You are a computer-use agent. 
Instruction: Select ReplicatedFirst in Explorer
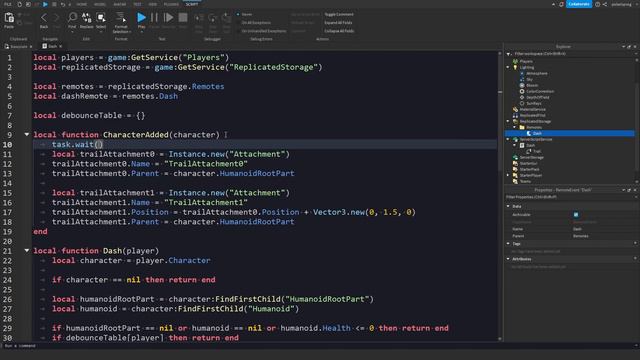(x=532, y=116)
